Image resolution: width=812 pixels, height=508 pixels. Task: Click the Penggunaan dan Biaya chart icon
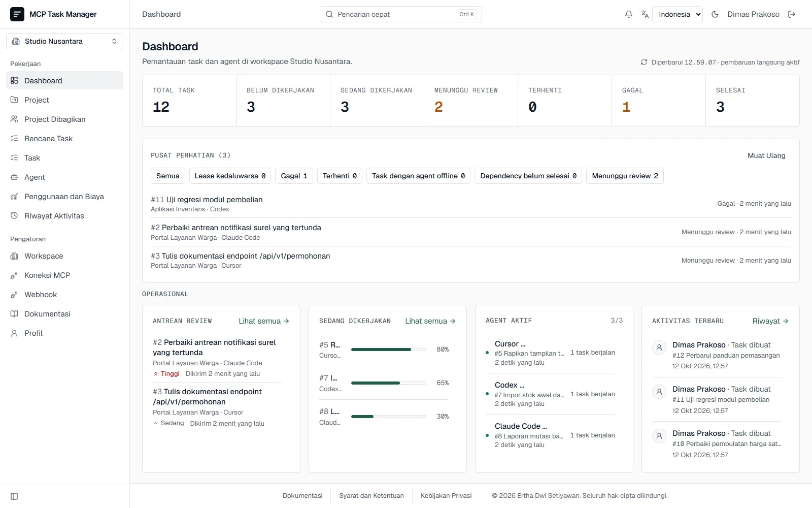coord(14,196)
